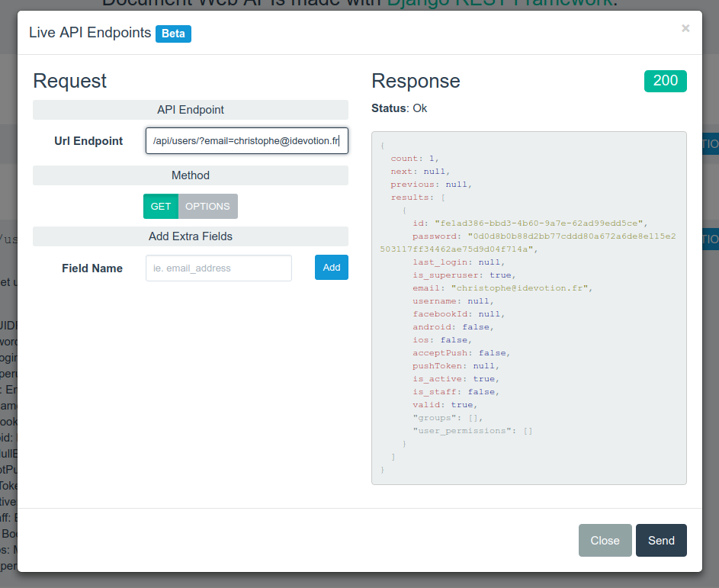The image size is (719, 588).
Task: Click the 200 status code badge
Action: coord(666,81)
